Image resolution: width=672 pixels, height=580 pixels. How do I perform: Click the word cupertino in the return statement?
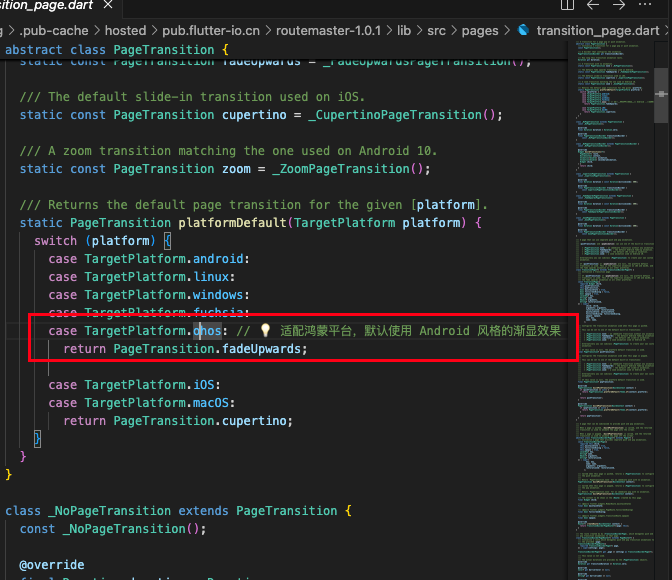[254, 421]
